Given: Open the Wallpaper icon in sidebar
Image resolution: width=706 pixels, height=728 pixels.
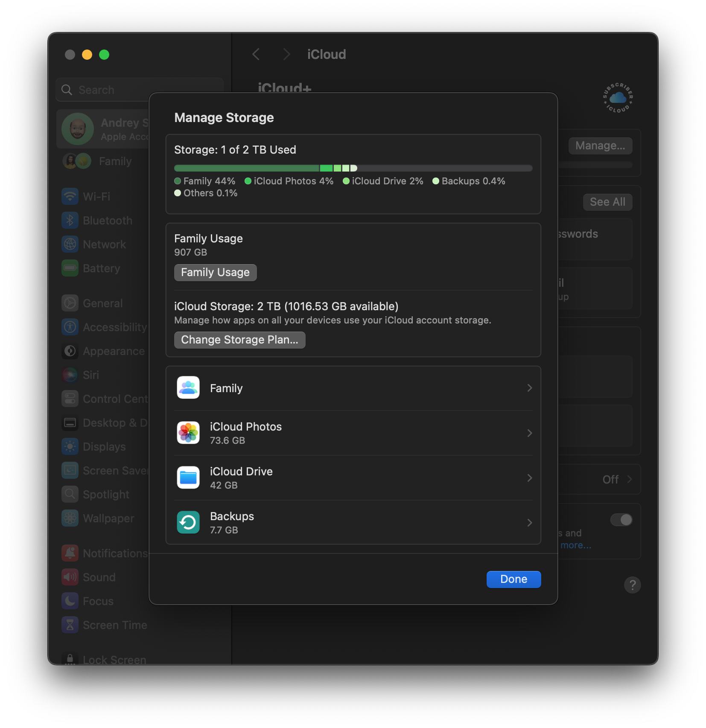Looking at the screenshot, I should click(x=70, y=518).
